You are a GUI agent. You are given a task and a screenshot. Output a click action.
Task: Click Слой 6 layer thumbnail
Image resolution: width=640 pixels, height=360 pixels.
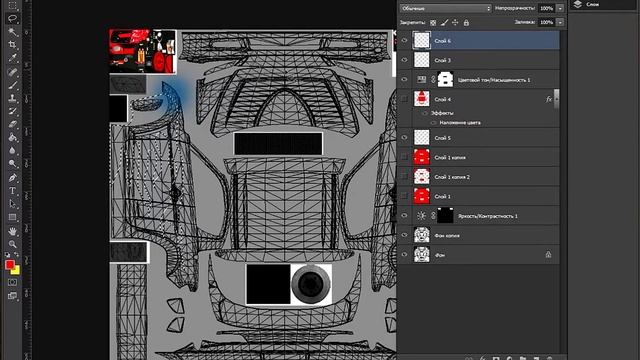pos(421,40)
